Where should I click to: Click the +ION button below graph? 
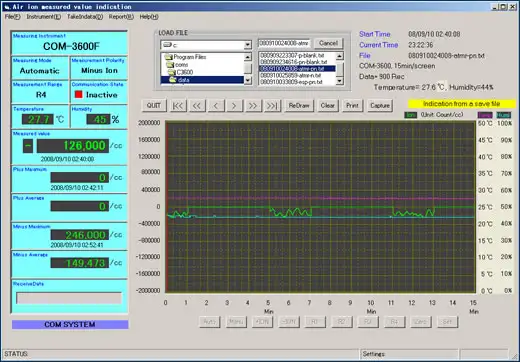[x=262, y=322]
